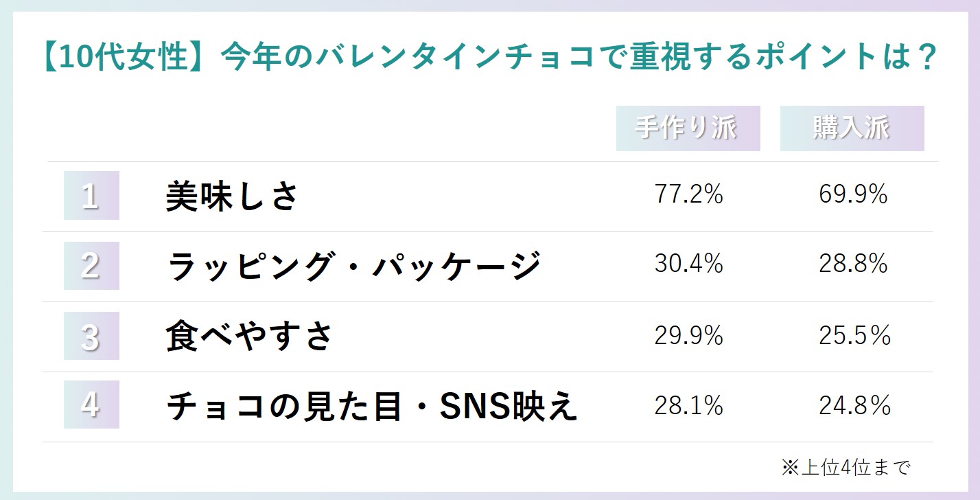Click the rank 1 number badge
980x500 pixels.
tap(91, 196)
